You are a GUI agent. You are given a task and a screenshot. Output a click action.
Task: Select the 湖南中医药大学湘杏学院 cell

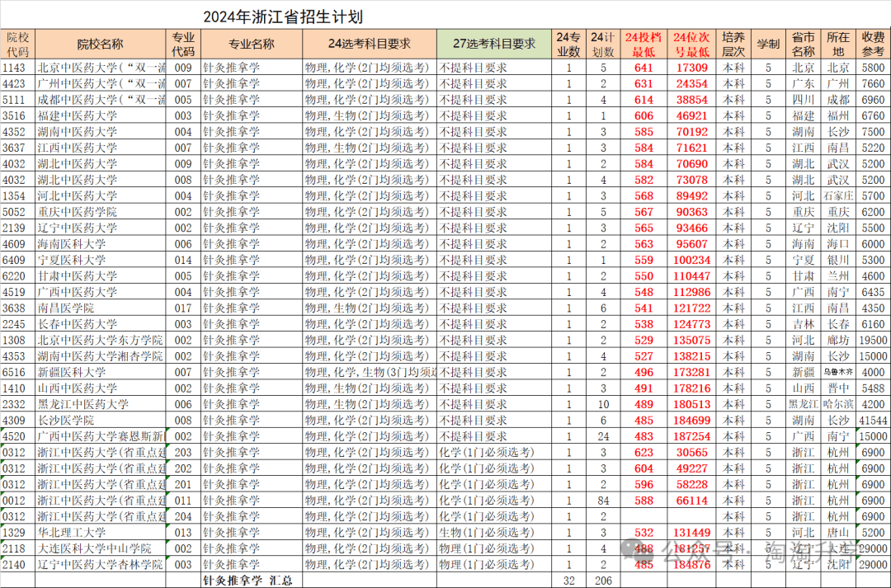101,356
